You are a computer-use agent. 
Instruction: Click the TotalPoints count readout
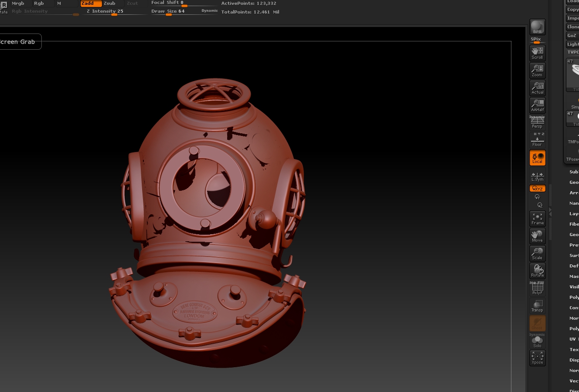coord(250,12)
